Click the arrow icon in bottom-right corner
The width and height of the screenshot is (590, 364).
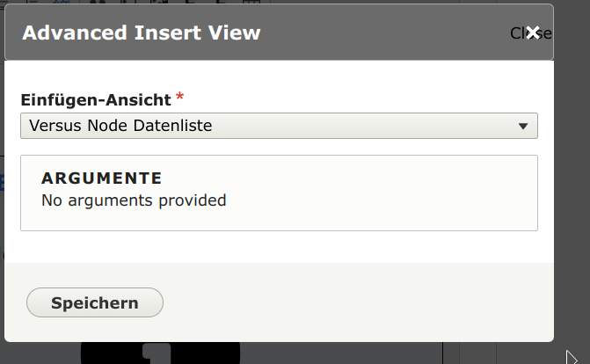pos(572,357)
